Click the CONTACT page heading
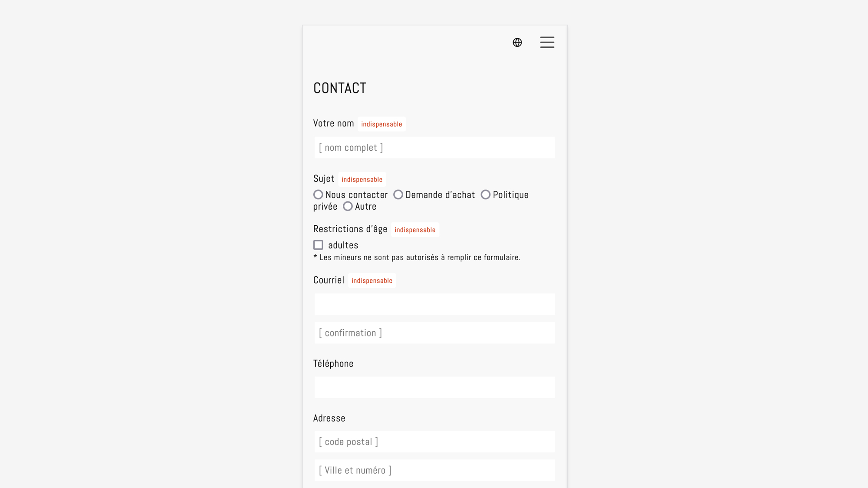Image resolution: width=868 pixels, height=488 pixels. click(x=340, y=88)
